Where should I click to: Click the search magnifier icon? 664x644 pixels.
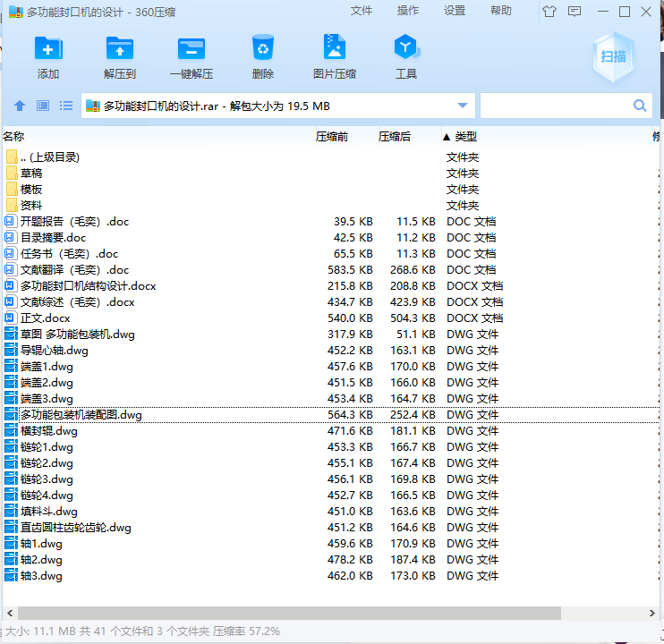[640, 106]
